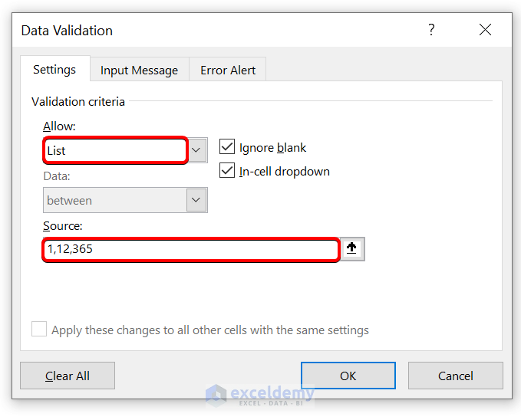The image size is (521, 420).
Task: Toggle the In-cell dropdown checkbox
Action: pos(227,171)
